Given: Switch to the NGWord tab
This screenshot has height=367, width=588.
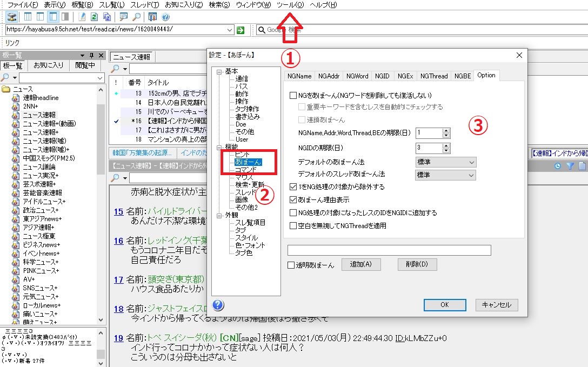Looking at the screenshot, I should point(357,76).
